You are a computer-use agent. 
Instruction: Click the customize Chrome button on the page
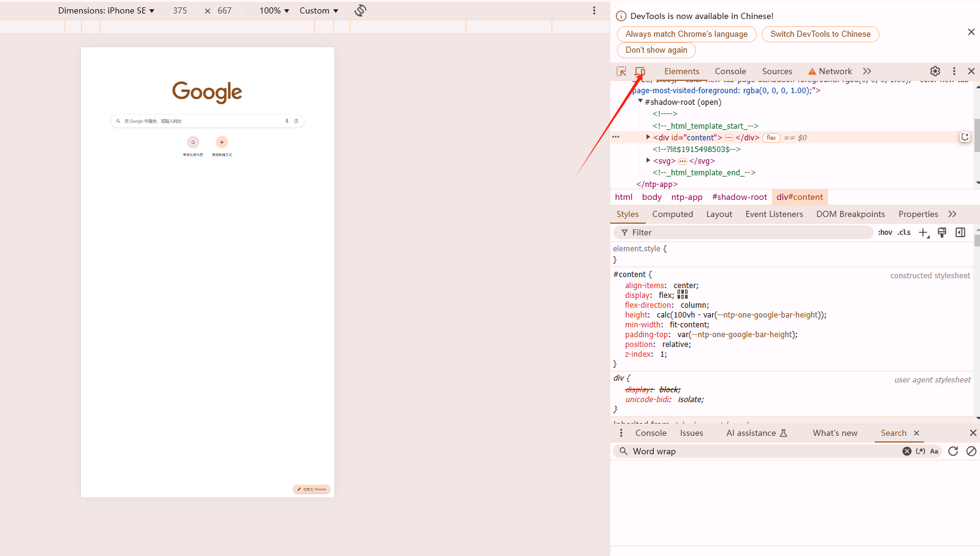click(x=312, y=489)
